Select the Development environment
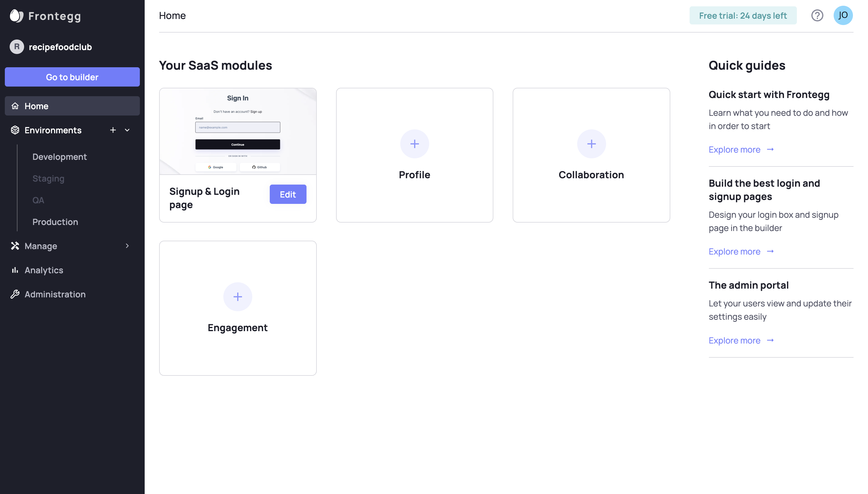 [x=60, y=157]
